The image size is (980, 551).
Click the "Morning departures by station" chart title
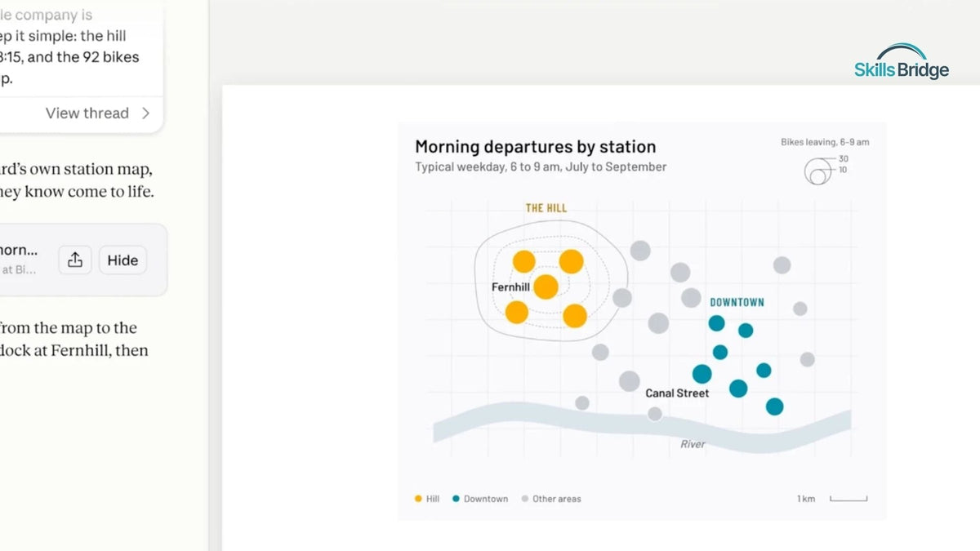click(536, 147)
